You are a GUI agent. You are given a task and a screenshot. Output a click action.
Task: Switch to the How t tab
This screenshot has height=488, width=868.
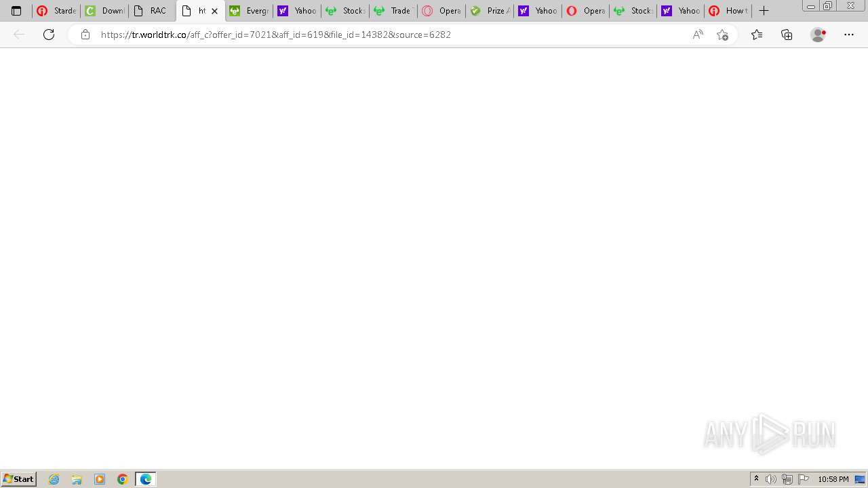[728, 11]
